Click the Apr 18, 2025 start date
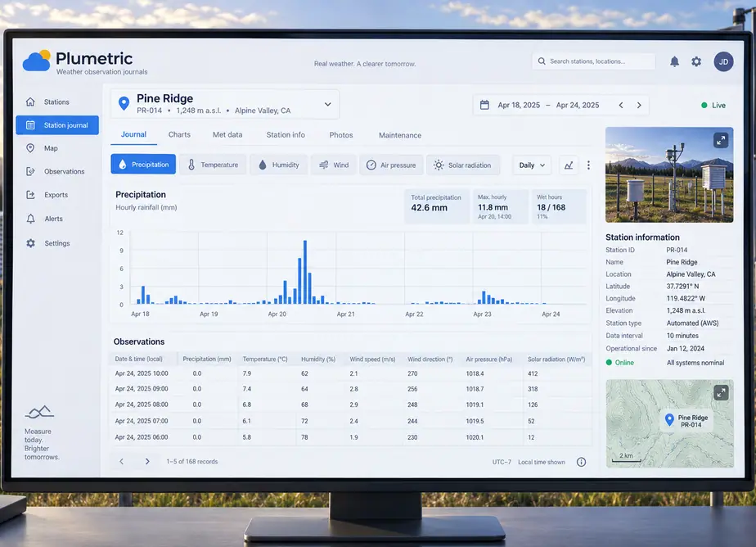The width and height of the screenshot is (756, 547). click(519, 105)
